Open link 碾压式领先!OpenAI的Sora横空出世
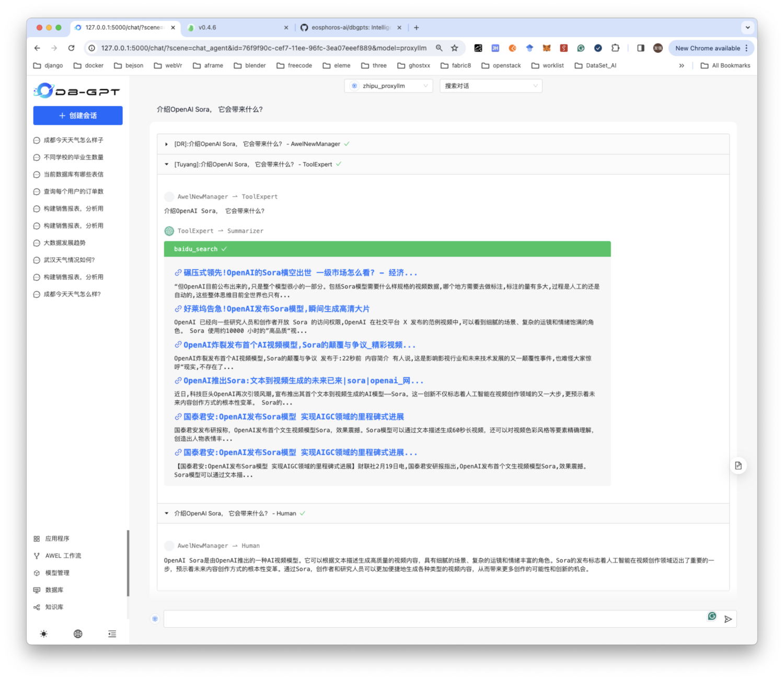 [x=296, y=273]
